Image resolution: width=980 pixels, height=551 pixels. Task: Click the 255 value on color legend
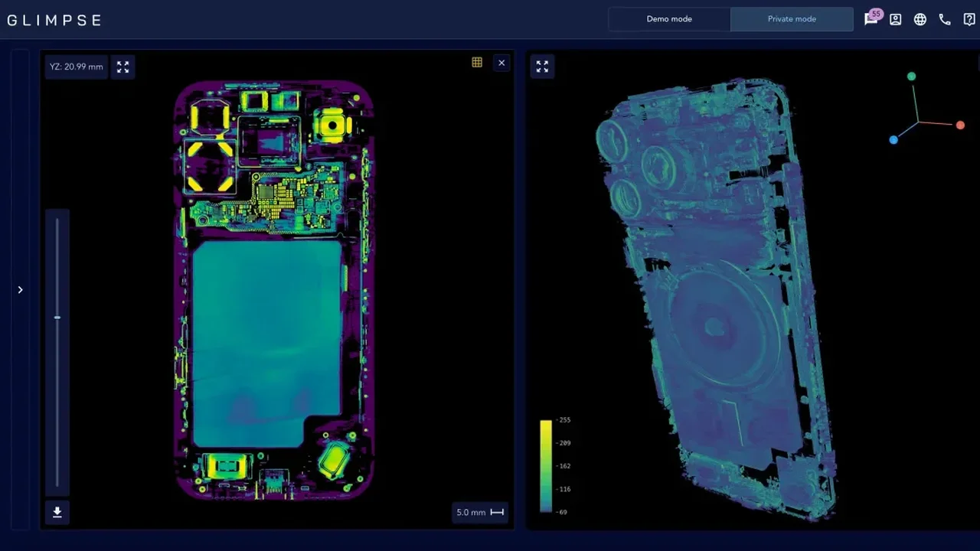tap(564, 420)
